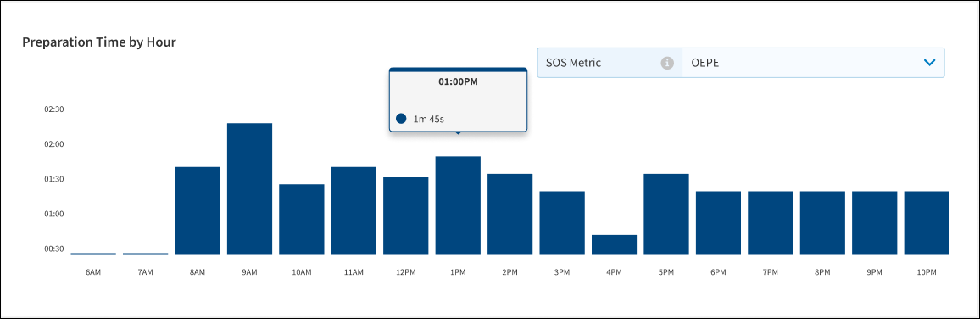Click the 8PM bar

point(822,222)
